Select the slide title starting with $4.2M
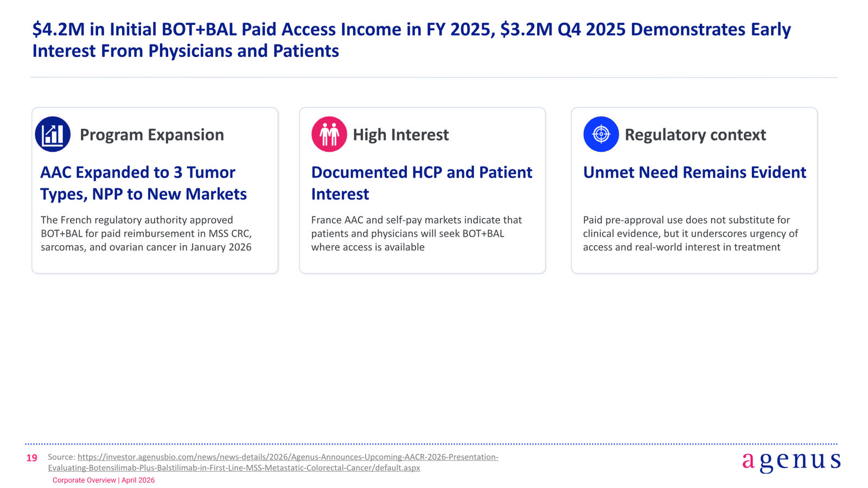This screenshot has width=868, height=488. tap(411, 40)
